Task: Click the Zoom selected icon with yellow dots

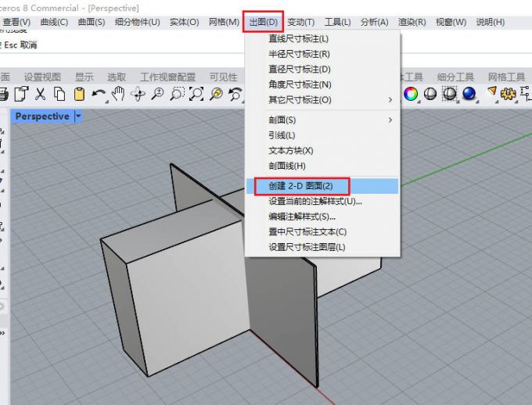Action: (216, 94)
